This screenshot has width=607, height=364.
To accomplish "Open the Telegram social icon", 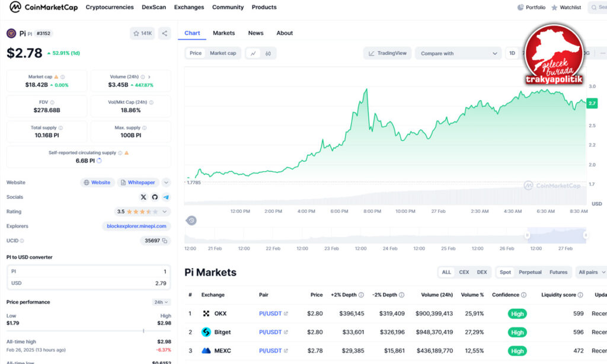I will [x=166, y=197].
